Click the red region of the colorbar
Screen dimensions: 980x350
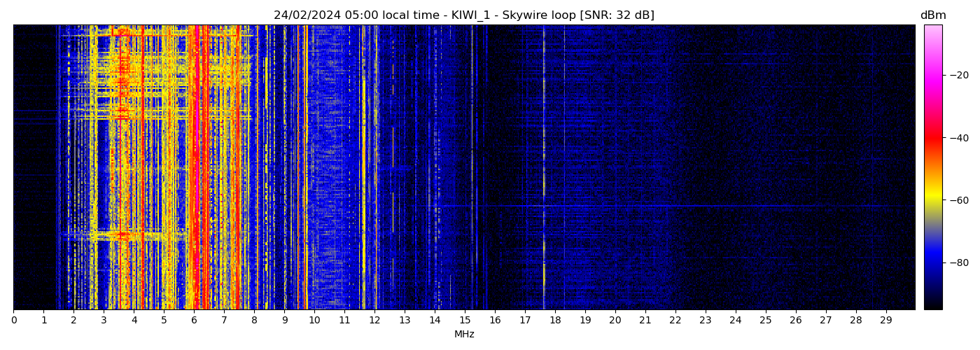point(932,138)
